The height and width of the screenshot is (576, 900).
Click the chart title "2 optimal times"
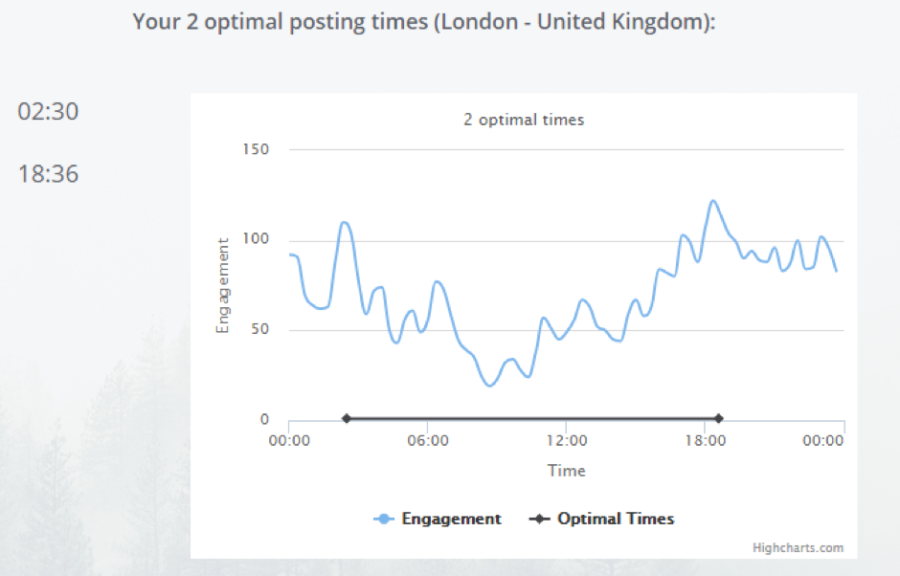[x=523, y=120]
